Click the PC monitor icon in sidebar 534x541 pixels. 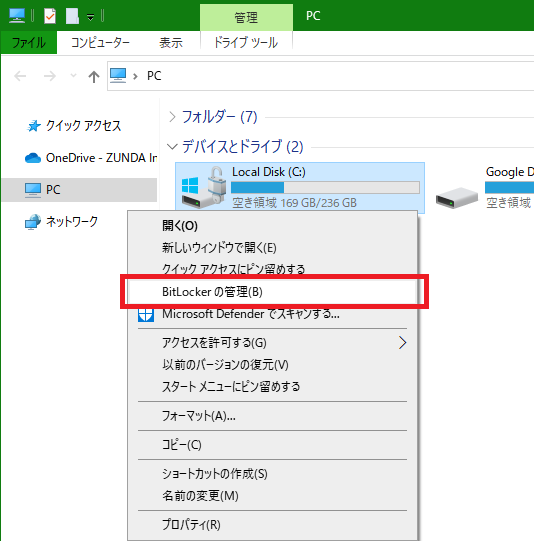[33, 190]
